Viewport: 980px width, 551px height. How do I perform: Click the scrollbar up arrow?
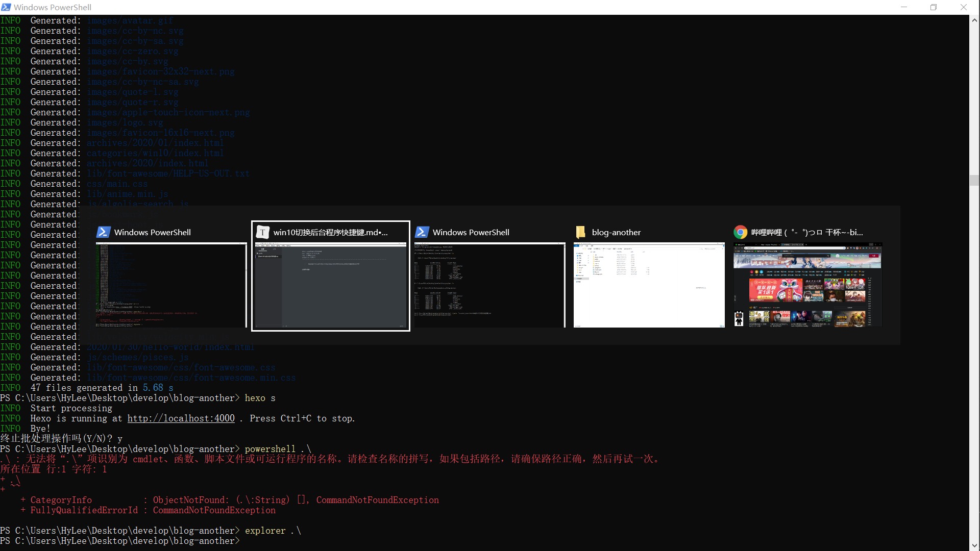974,20
